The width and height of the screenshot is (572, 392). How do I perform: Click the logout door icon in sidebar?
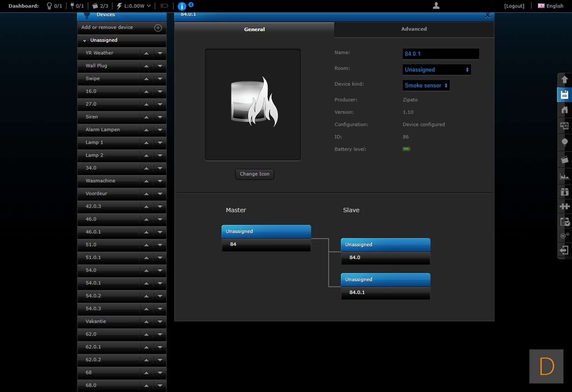coord(565,250)
